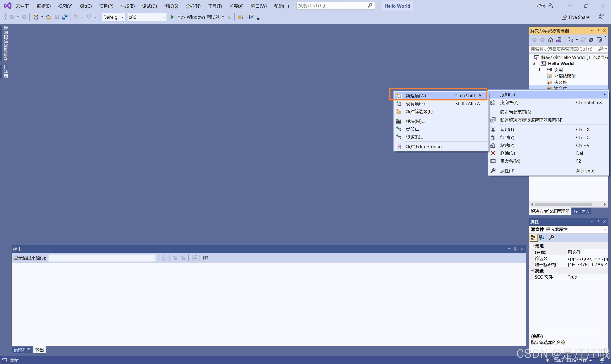Click the Solution Explorer search field
Image resolution: width=611 pixels, height=364 pixels.
coord(561,49)
